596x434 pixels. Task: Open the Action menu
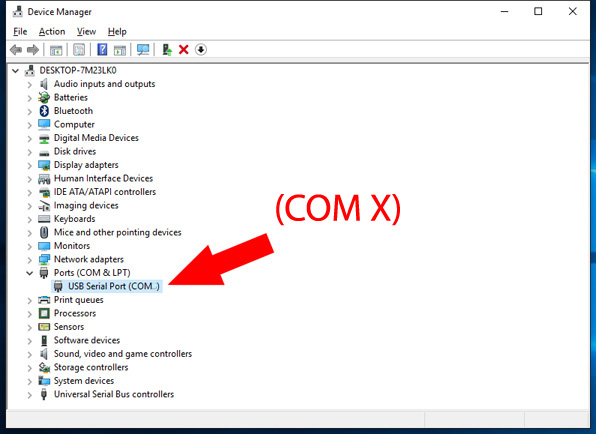click(52, 32)
